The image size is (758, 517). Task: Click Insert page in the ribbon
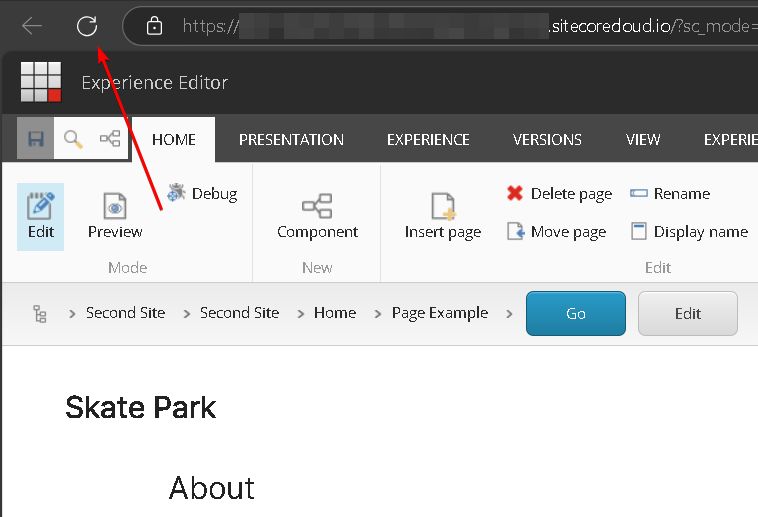443,216
